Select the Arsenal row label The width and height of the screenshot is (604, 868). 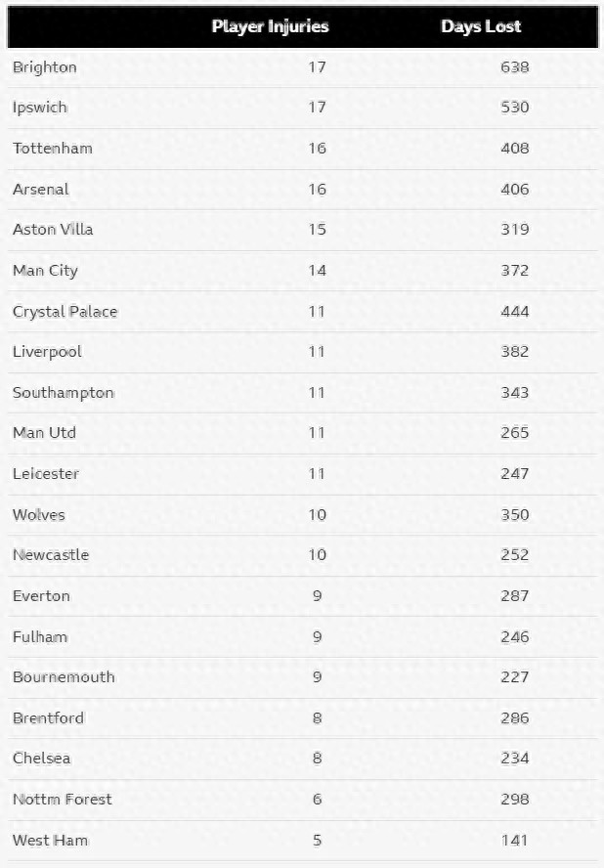(x=41, y=189)
